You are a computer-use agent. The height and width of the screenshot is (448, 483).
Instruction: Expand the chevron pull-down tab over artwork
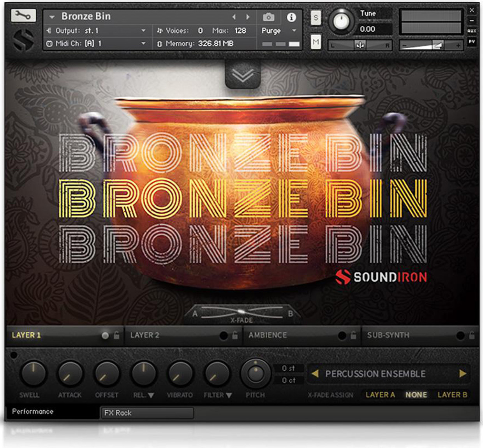click(x=243, y=75)
